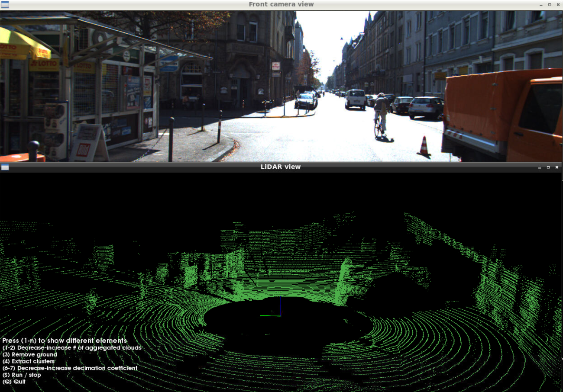Click the LiDAR view window icon
Image resolution: width=563 pixels, height=392 pixels.
[x=4, y=167]
